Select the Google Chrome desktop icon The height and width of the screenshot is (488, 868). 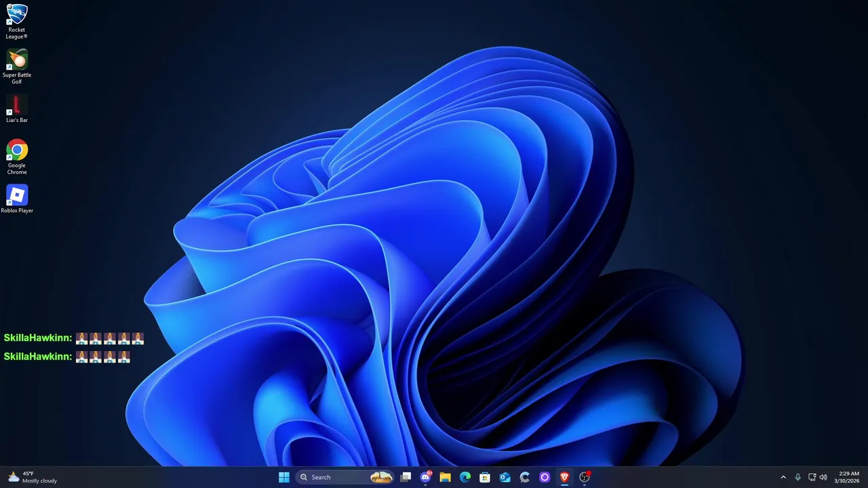16,157
